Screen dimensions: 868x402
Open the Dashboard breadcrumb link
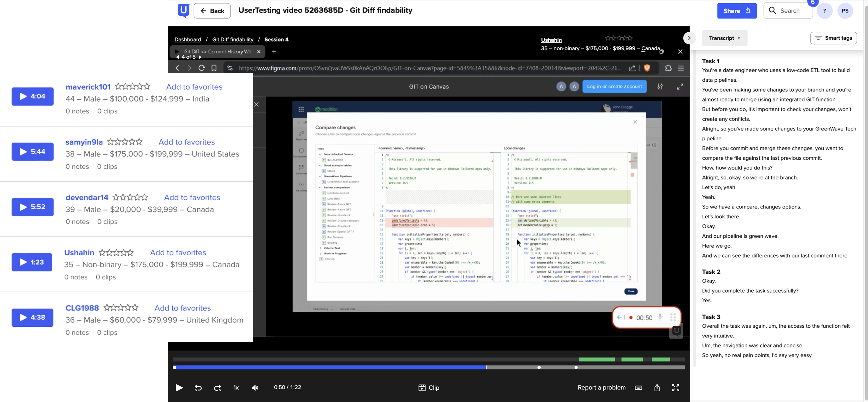[x=188, y=39]
